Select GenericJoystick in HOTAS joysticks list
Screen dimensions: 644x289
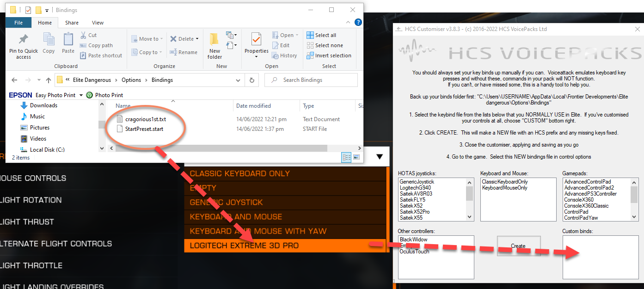coord(417,182)
